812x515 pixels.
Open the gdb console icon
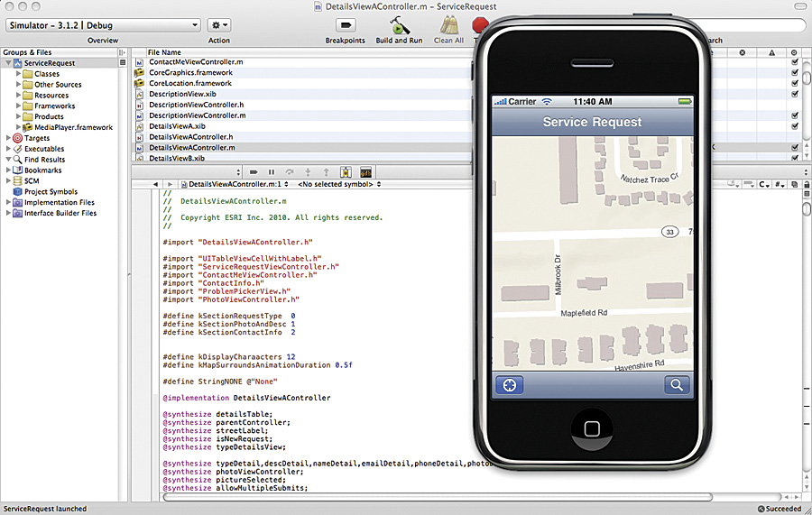click(x=365, y=172)
